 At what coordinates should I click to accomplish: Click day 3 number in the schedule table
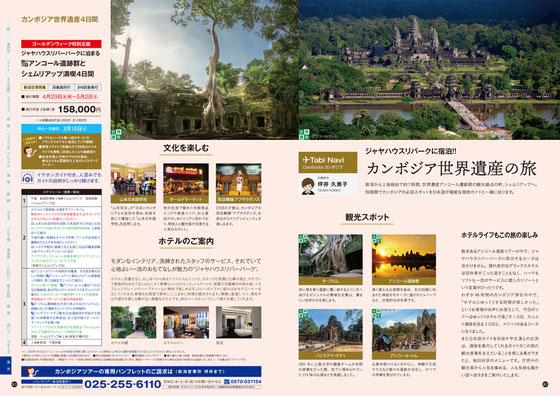pos(24,304)
